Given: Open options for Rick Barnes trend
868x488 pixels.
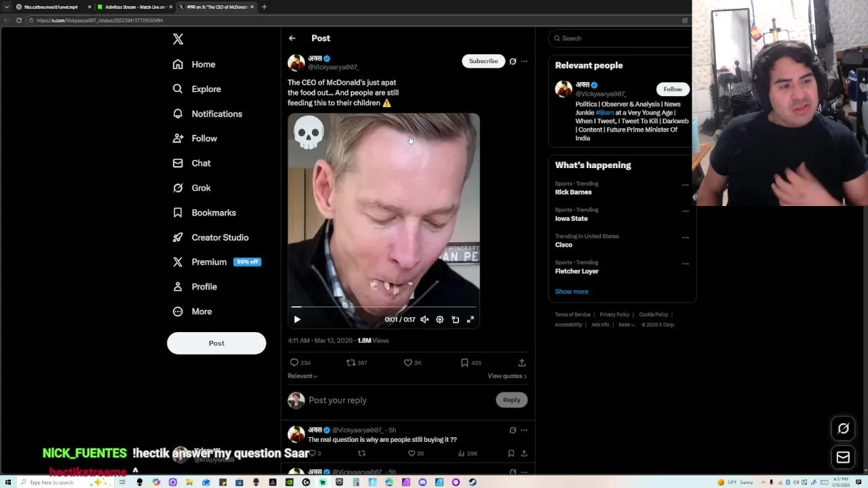Looking at the screenshot, I should (x=685, y=184).
